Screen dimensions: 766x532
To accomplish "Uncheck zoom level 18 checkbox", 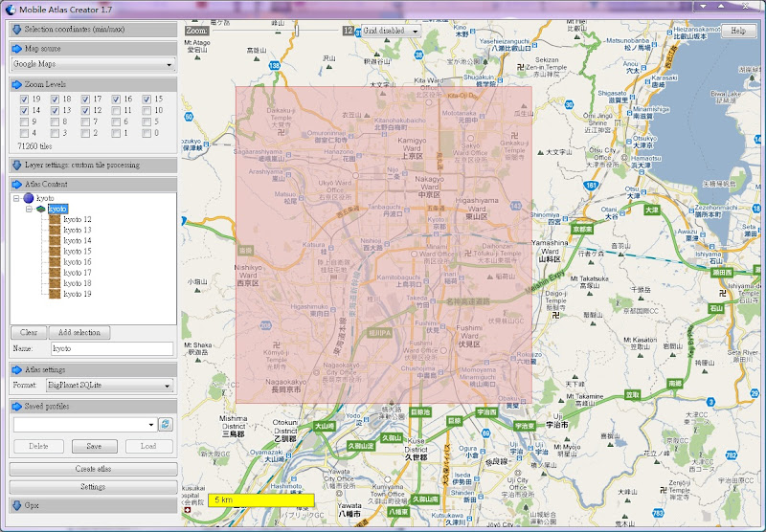I will 55,100.
